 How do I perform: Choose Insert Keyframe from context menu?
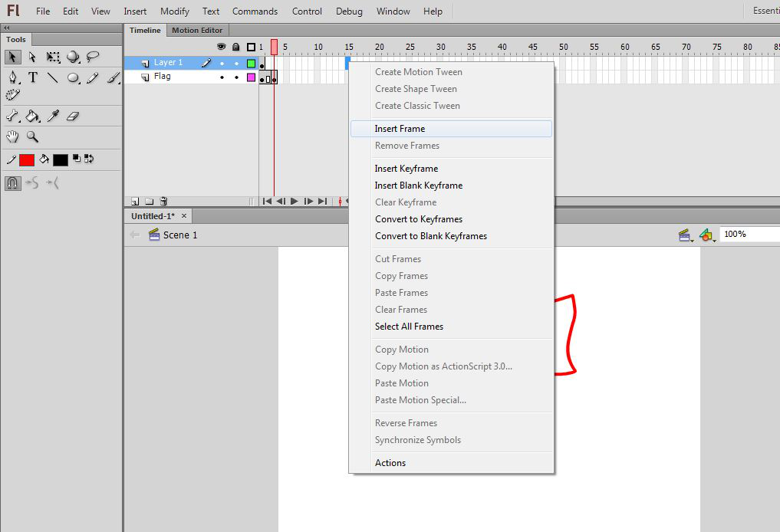[x=451, y=169]
